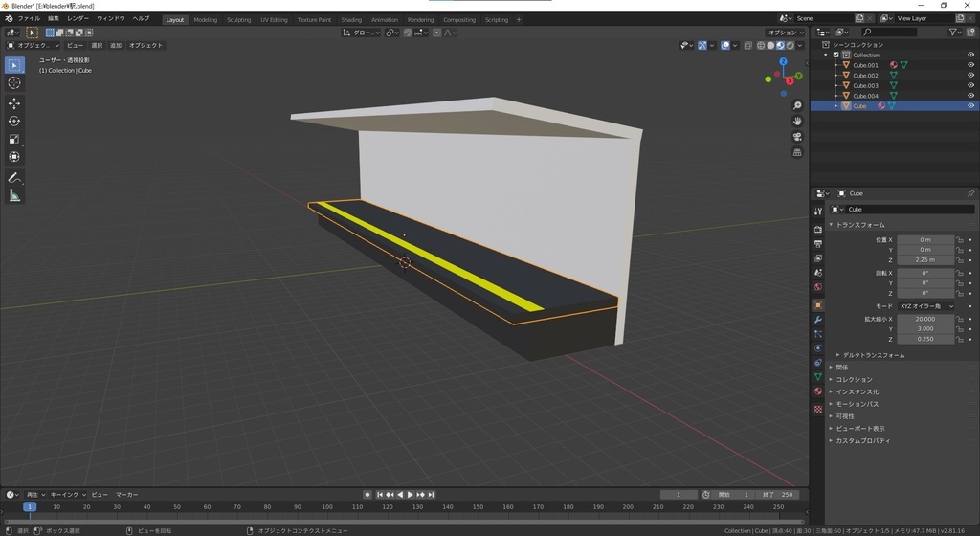Activate the Scale tool
The image size is (980, 536).
coord(14,140)
